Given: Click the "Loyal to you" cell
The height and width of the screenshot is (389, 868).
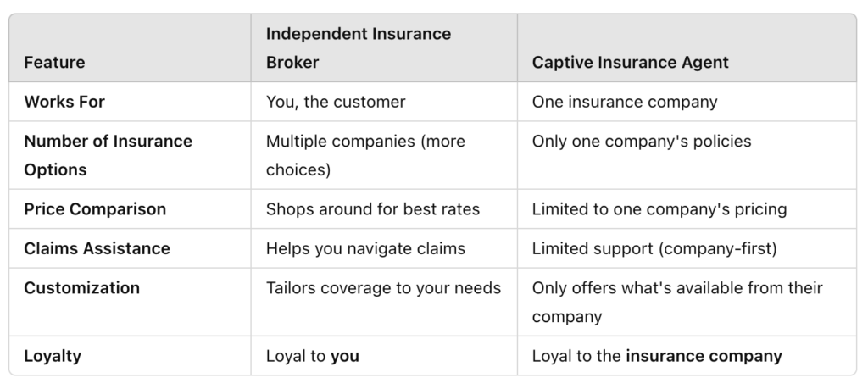Looking at the screenshot, I should [x=312, y=356].
